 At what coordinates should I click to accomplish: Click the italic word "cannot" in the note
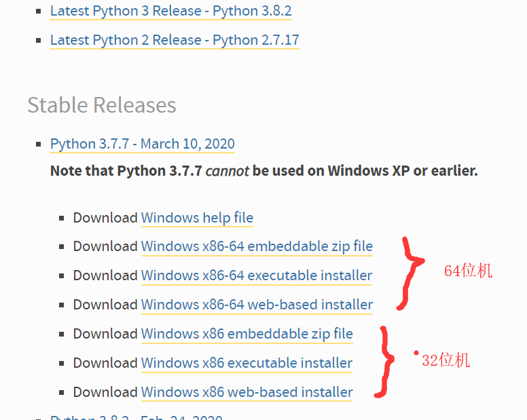228,170
